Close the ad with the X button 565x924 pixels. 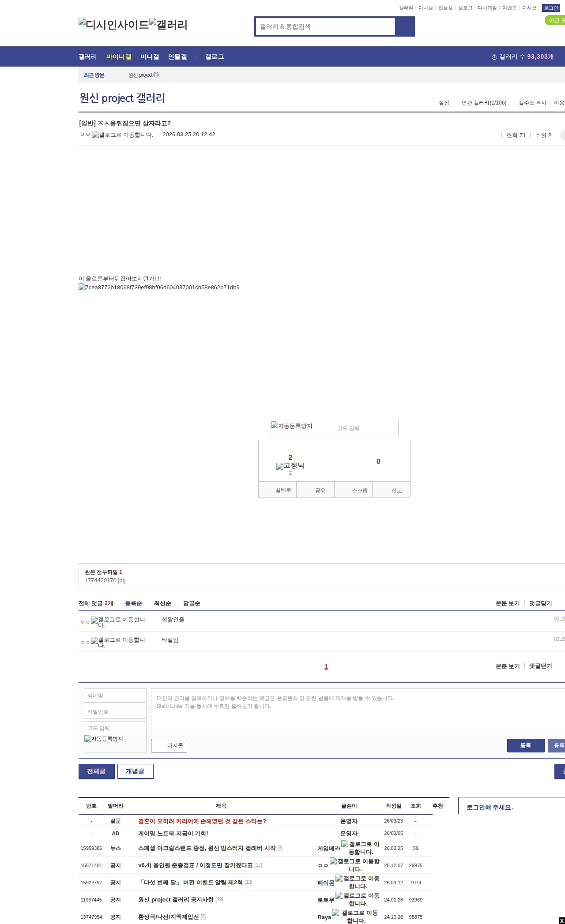561,920
